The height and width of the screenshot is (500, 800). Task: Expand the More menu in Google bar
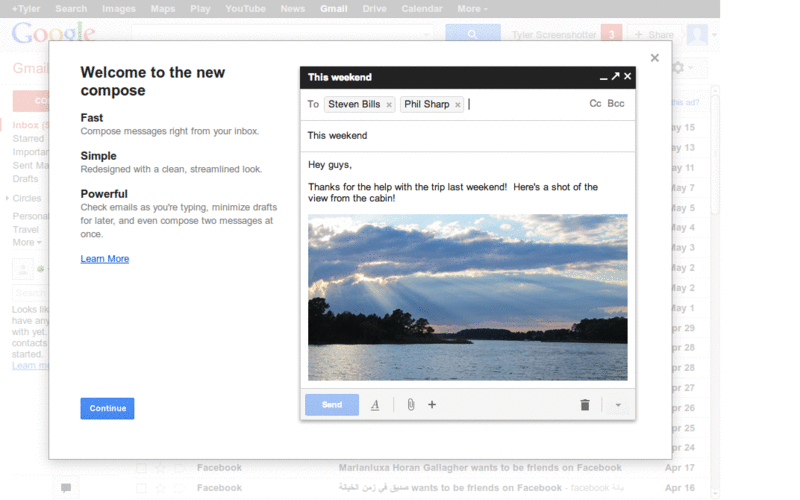(472, 9)
